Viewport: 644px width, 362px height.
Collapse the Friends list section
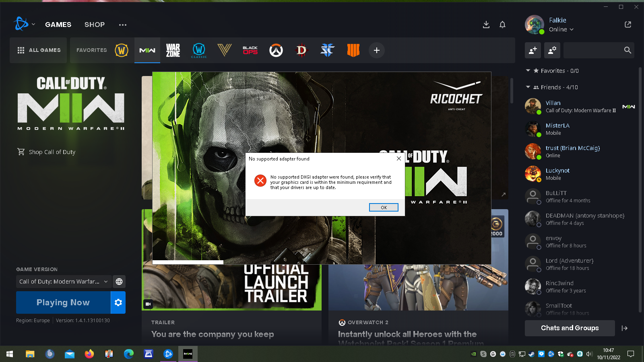(528, 87)
